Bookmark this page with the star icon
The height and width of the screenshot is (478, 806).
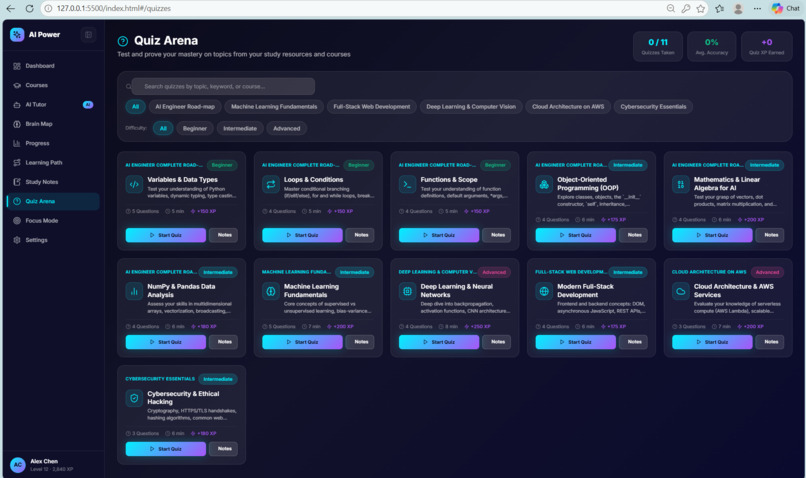701,8
